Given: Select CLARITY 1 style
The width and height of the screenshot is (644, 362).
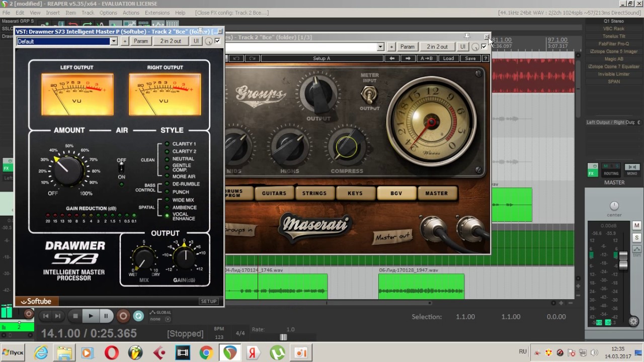Looking at the screenshot, I should [184, 144].
